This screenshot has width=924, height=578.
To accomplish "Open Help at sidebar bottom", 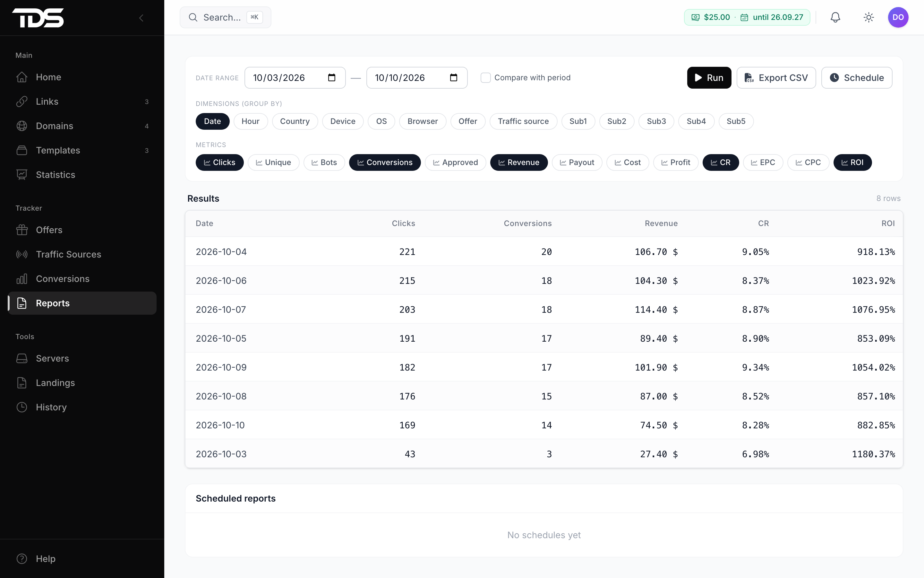I will pyautogui.click(x=82, y=559).
